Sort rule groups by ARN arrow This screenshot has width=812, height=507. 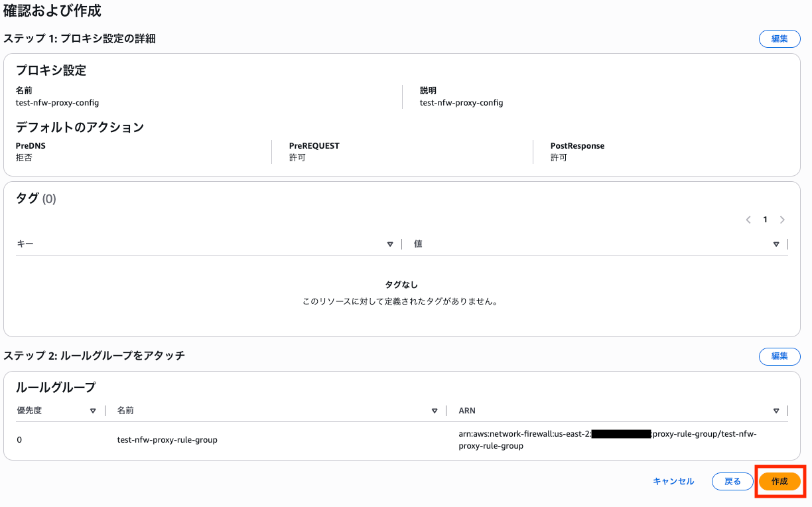point(776,411)
